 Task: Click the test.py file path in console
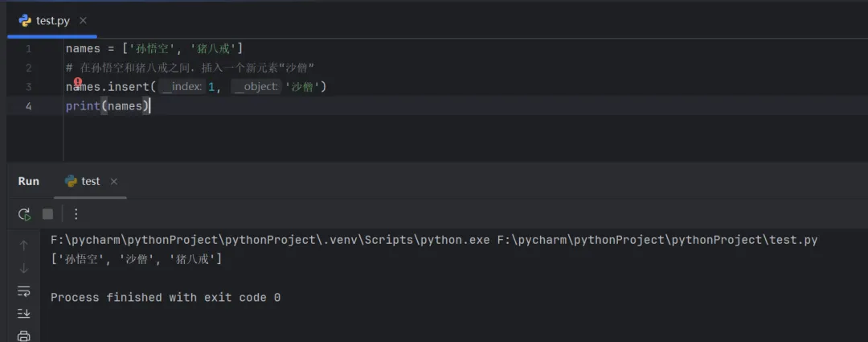coord(657,240)
